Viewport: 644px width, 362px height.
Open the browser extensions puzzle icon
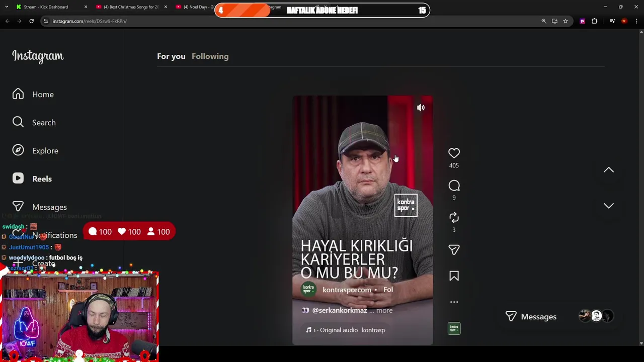coord(595,21)
